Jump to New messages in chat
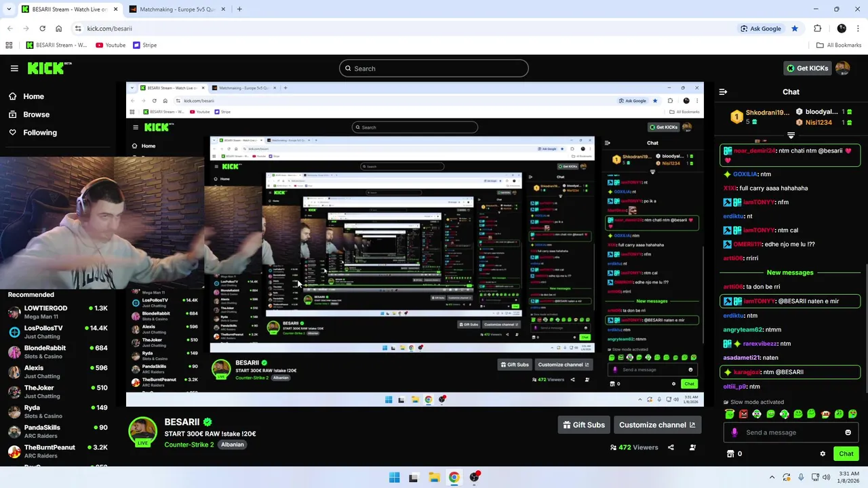This screenshot has width=868, height=488. (790, 272)
